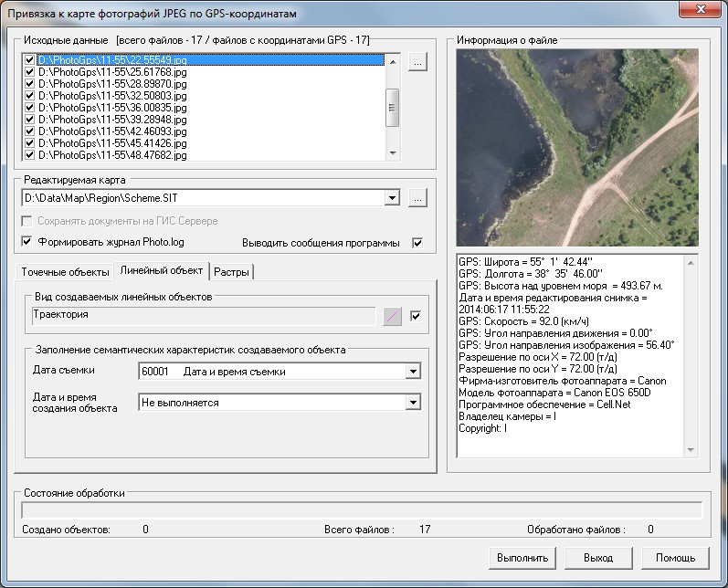Click the browse button beside source files list
Viewport: 728px width, 588px height.
click(417, 62)
